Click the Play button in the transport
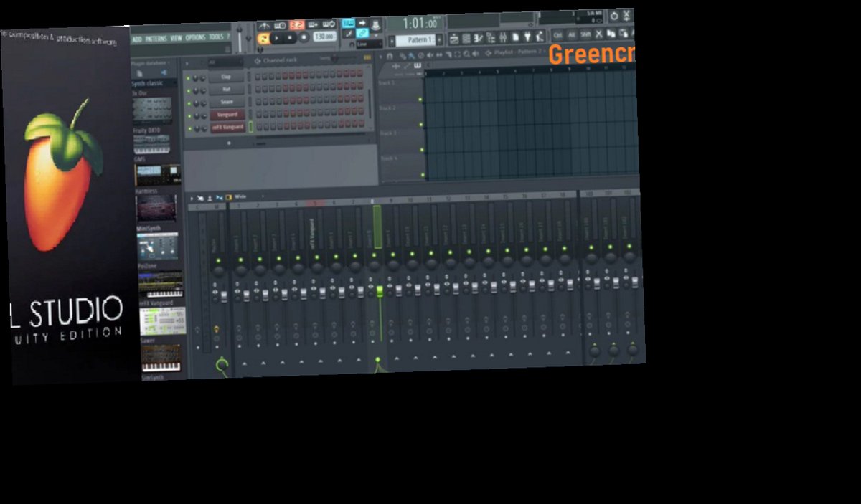 276,38
